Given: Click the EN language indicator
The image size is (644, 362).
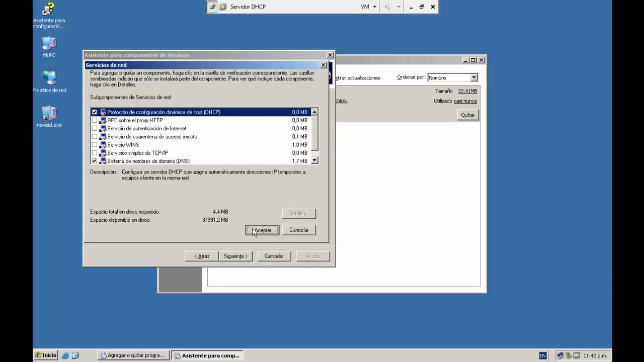Looking at the screenshot, I should coord(542,355).
